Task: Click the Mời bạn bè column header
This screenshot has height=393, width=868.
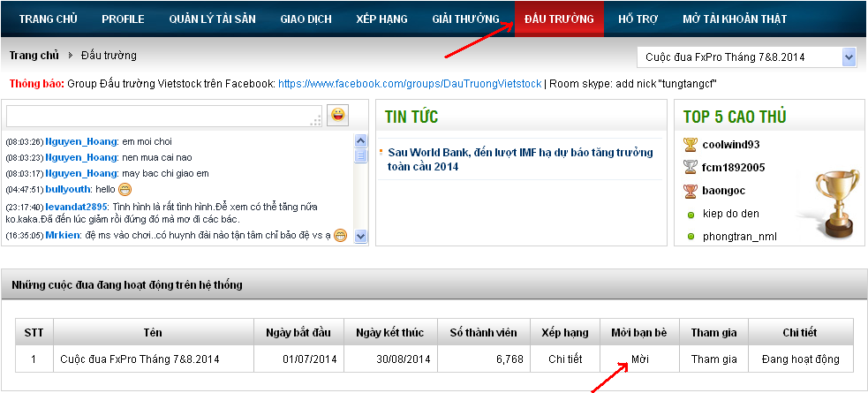Action: tap(639, 333)
